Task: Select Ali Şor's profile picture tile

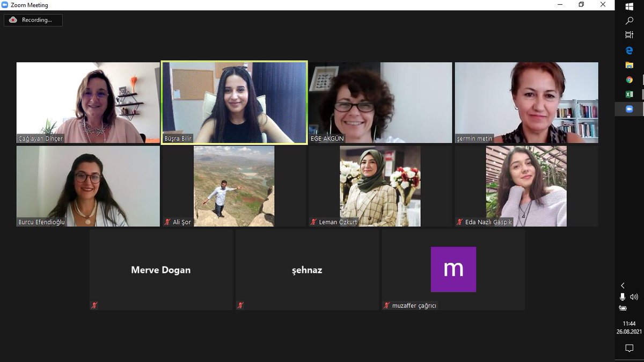Action: 234,186
